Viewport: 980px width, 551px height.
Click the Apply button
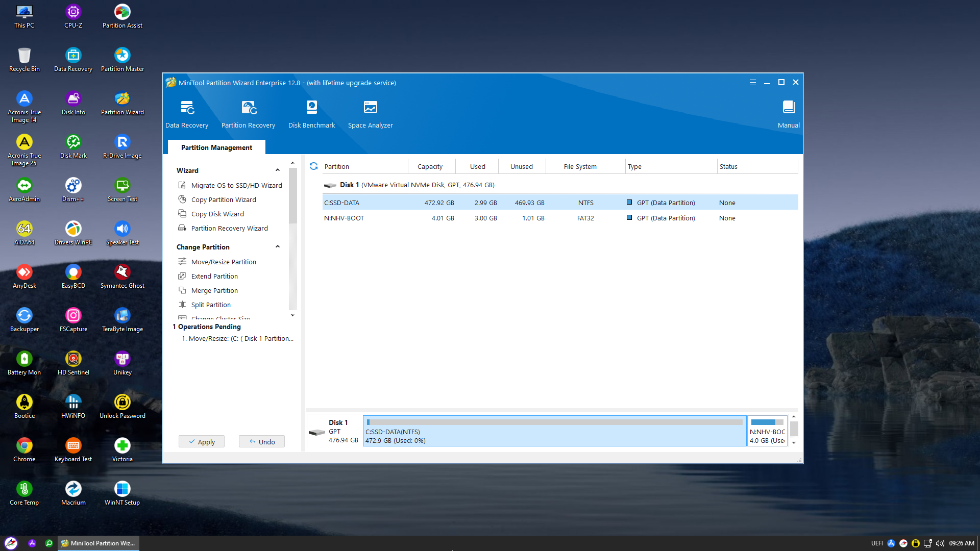(x=202, y=442)
